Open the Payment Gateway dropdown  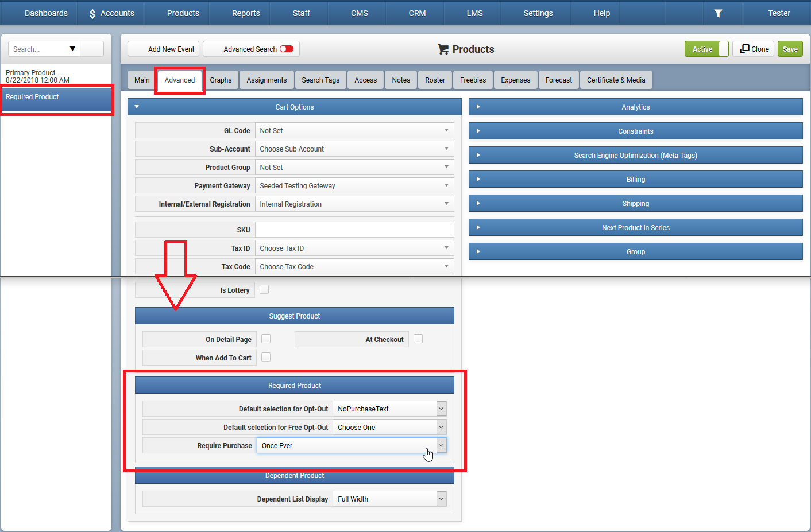[x=354, y=185]
